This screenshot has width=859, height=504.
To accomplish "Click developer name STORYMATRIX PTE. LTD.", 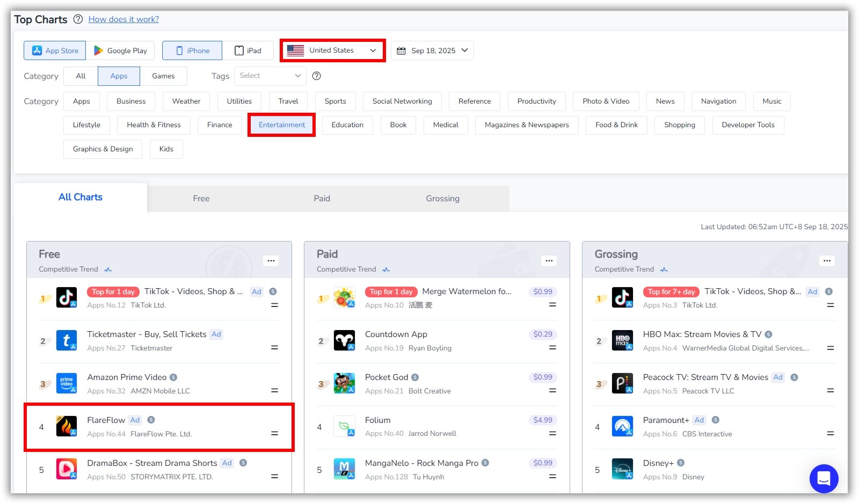I will pos(172,477).
